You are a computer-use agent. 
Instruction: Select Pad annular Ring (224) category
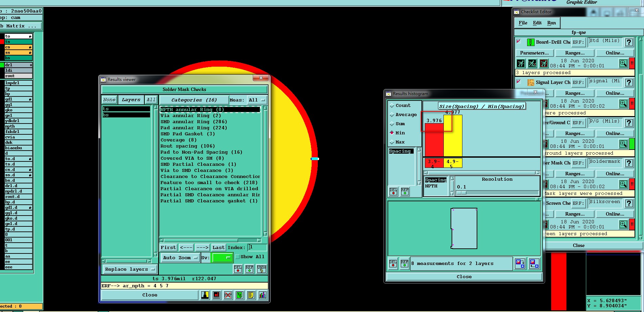(194, 128)
